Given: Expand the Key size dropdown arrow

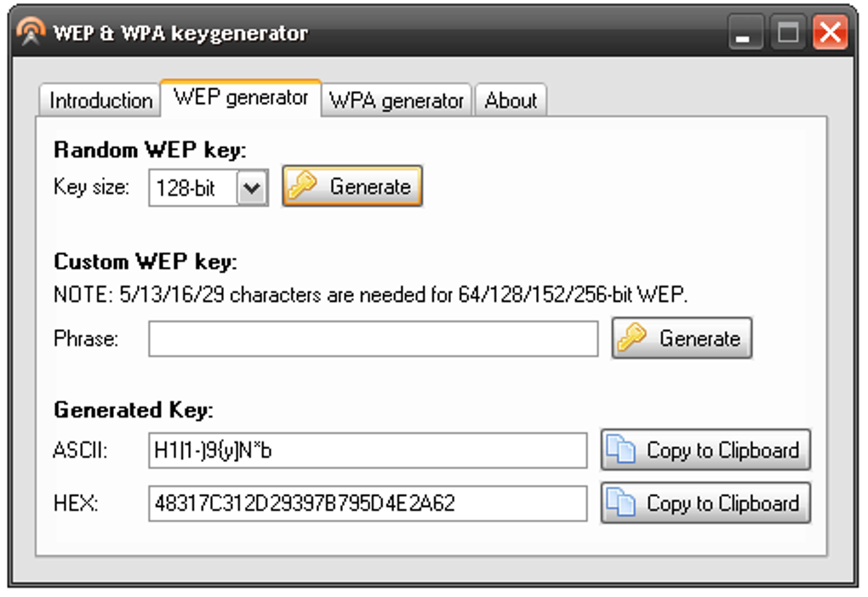Looking at the screenshot, I should 252,188.
